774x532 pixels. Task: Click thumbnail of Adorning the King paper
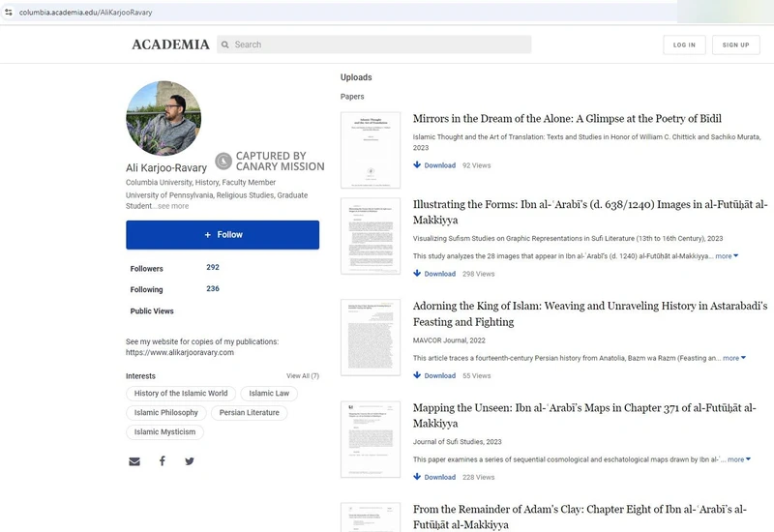(x=371, y=338)
